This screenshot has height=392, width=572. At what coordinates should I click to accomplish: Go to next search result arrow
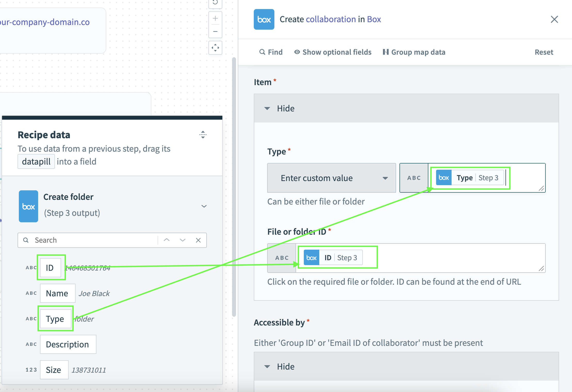pos(183,240)
